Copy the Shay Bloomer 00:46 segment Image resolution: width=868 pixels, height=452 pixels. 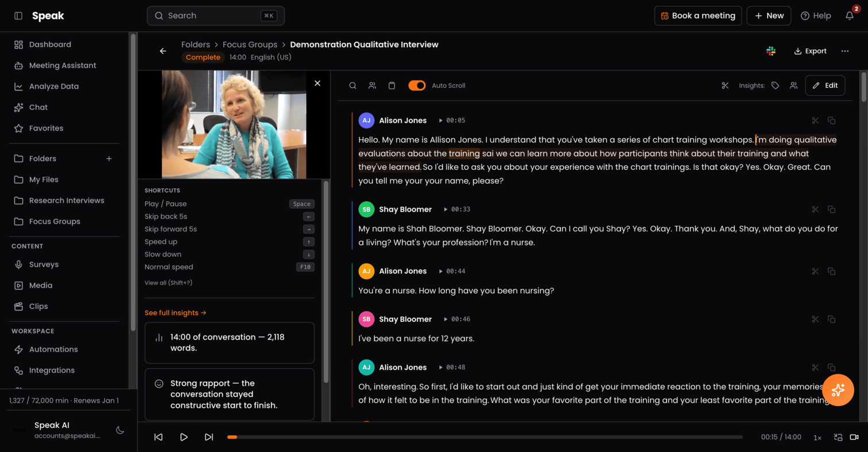pyautogui.click(x=831, y=319)
